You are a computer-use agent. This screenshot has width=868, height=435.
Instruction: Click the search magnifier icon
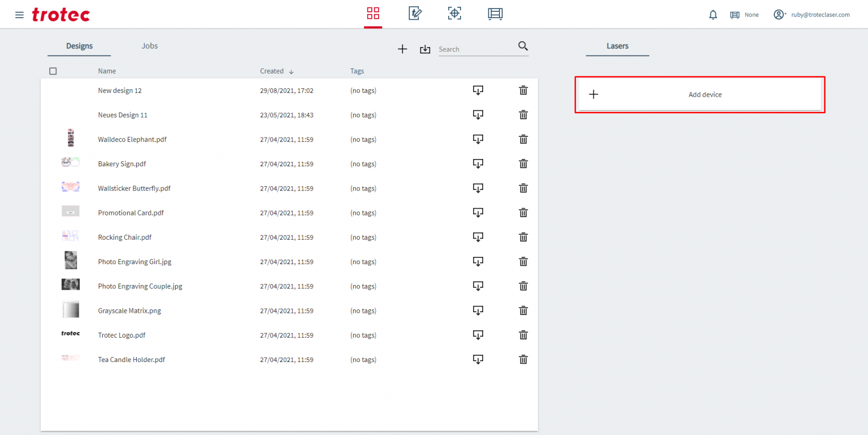point(523,46)
